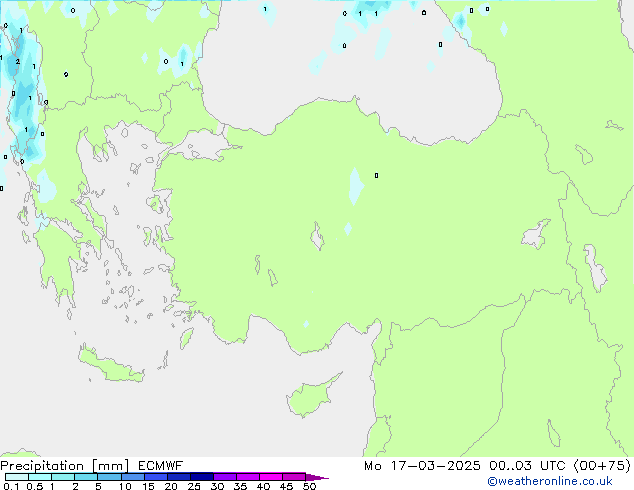This screenshot has height=490, width=634.
Task: Click the '2' precipitation value over Albania
Action: tap(17, 61)
